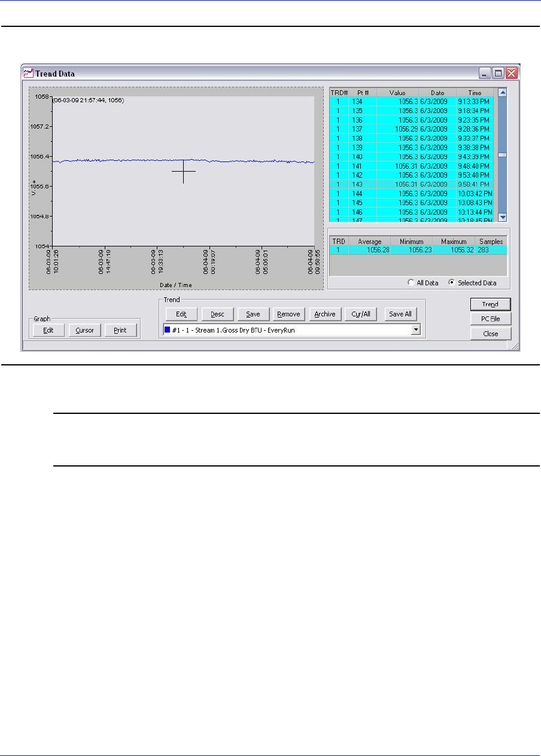The height and width of the screenshot is (756, 541).
Task: Click the Print button
Action: [x=120, y=330]
